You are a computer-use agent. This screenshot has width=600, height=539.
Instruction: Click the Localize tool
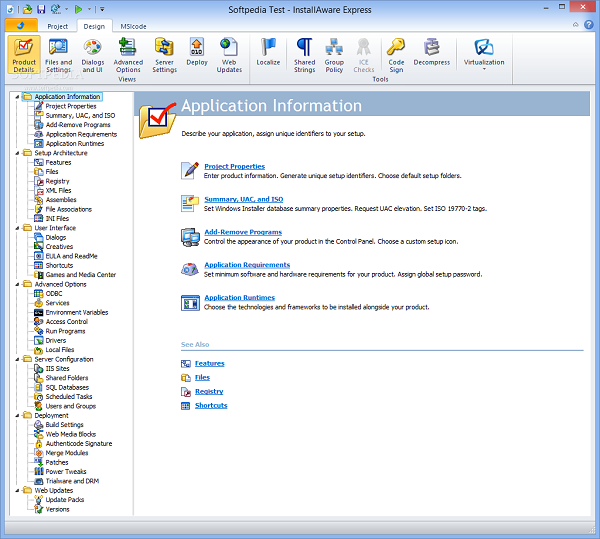click(x=268, y=52)
